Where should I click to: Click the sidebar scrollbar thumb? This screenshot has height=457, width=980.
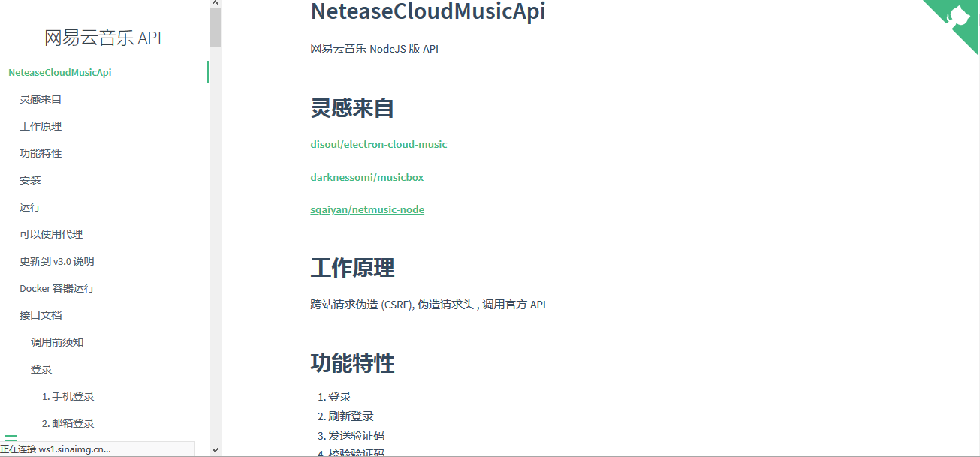[x=216, y=28]
